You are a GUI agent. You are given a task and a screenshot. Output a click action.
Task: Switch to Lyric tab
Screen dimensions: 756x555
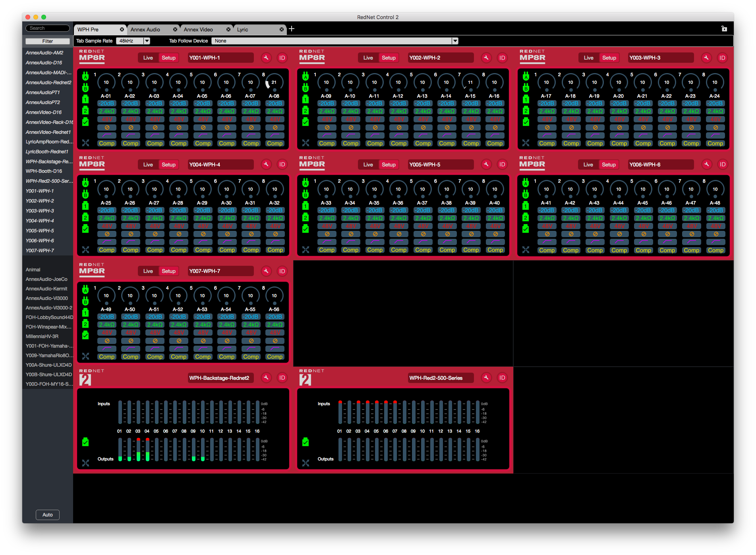(242, 29)
